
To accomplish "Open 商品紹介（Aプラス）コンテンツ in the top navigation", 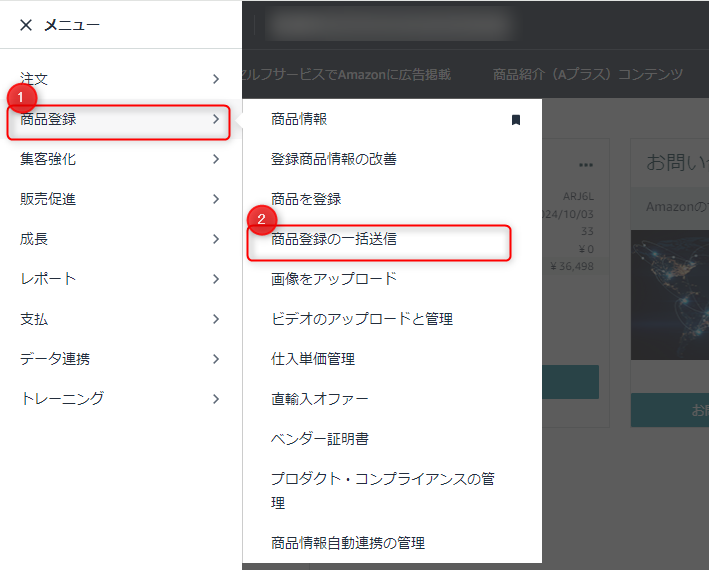I will point(587,74).
